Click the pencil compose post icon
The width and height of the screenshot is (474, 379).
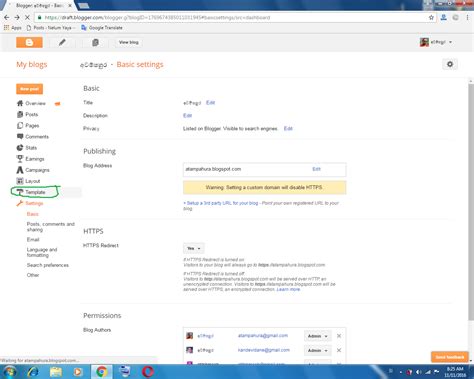[62, 42]
